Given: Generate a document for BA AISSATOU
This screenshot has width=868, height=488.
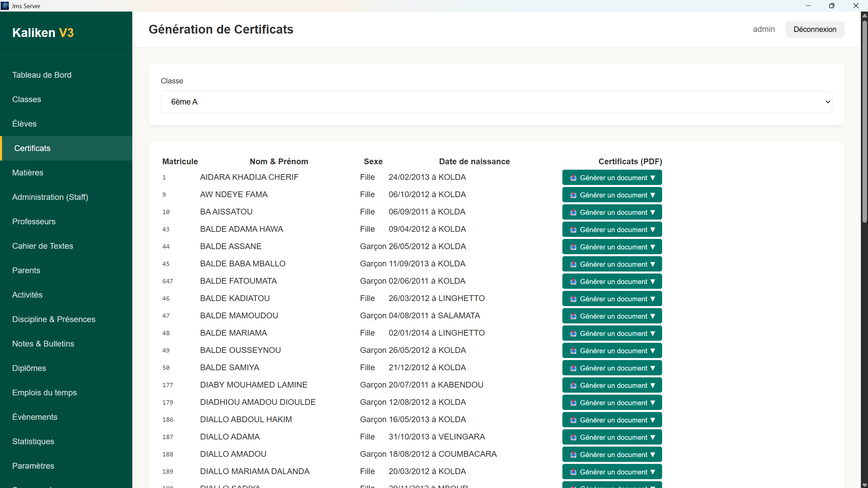Looking at the screenshot, I should tap(611, 212).
